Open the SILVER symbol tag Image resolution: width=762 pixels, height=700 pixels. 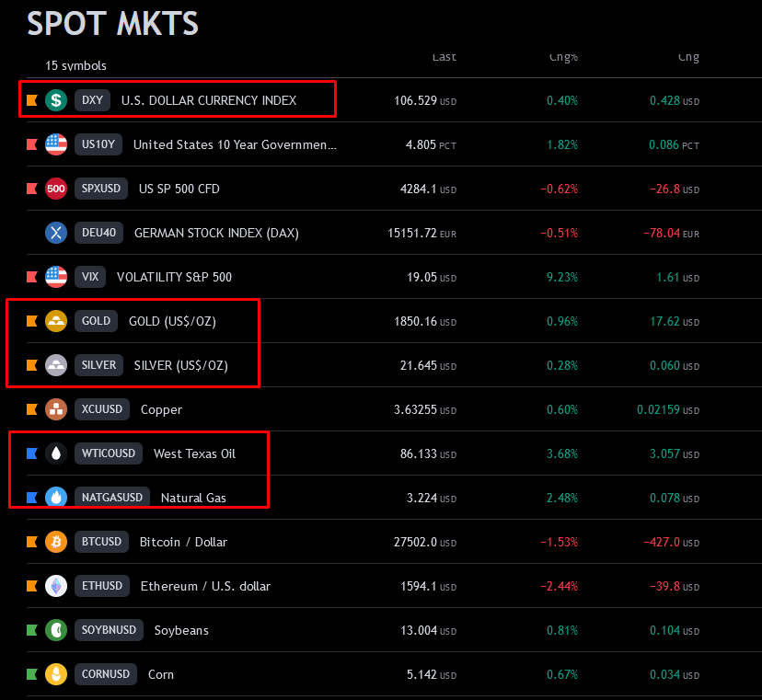pos(98,365)
